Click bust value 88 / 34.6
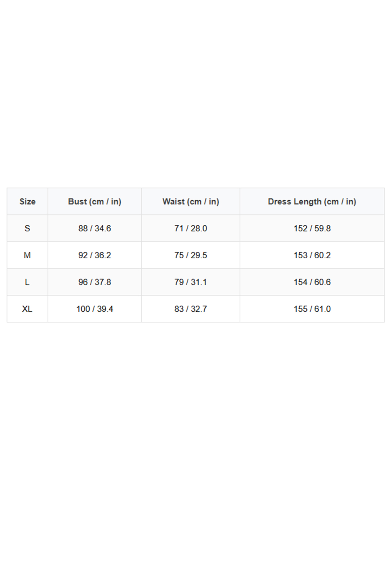392x588 pixels. coord(94,228)
